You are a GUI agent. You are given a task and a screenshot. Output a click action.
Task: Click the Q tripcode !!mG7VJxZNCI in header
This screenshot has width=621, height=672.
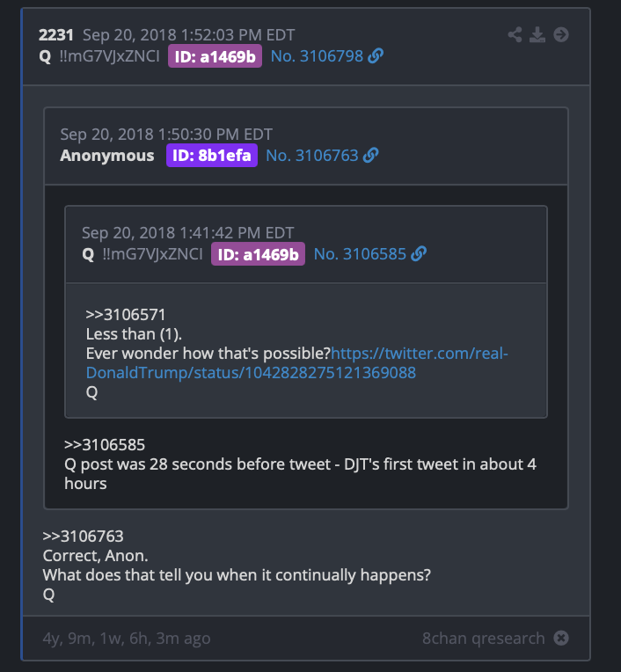click(109, 56)
